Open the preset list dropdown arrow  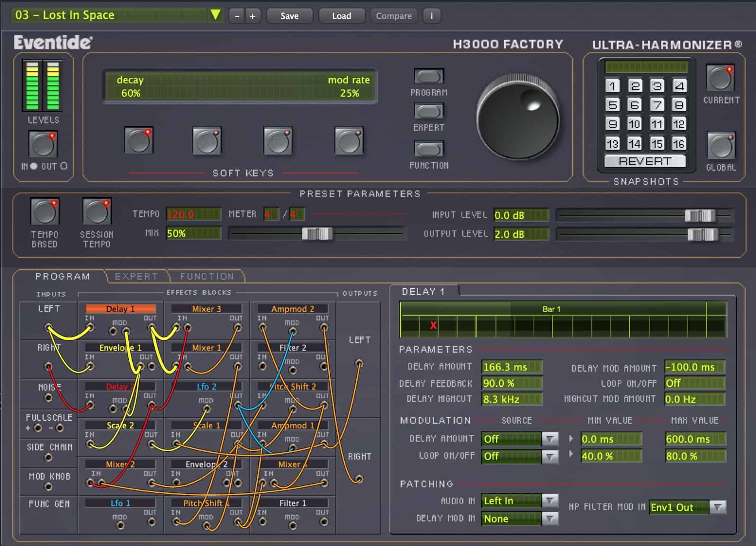(216, 15)
